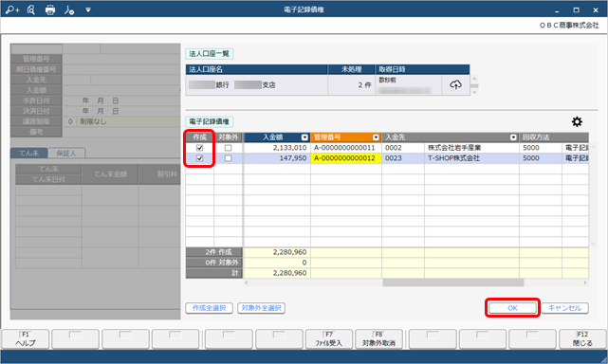The width and height of the screenshot is (608, 364).
Task: Click the PDF export icon
Action: click(x=69, y=10)
